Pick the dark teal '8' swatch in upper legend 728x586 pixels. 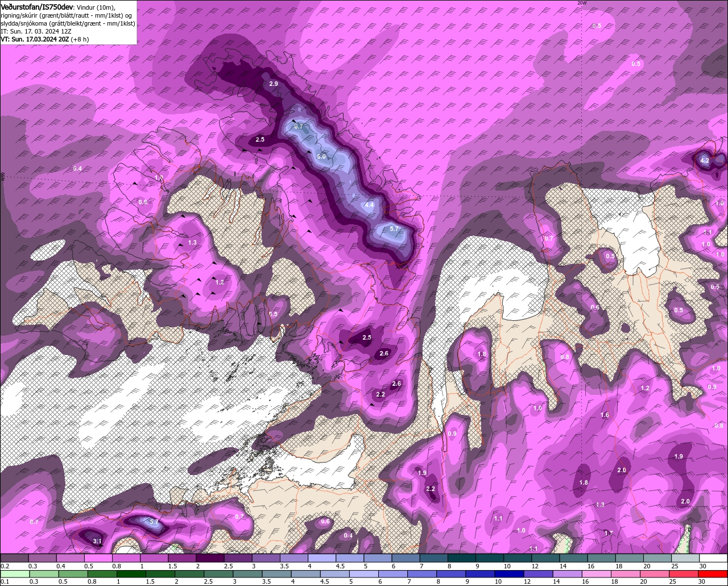(x=462, y=558)
